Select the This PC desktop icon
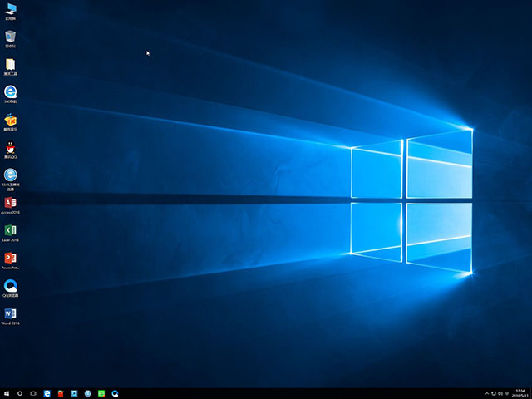The image size is (532, 399). tap(10, 10)
